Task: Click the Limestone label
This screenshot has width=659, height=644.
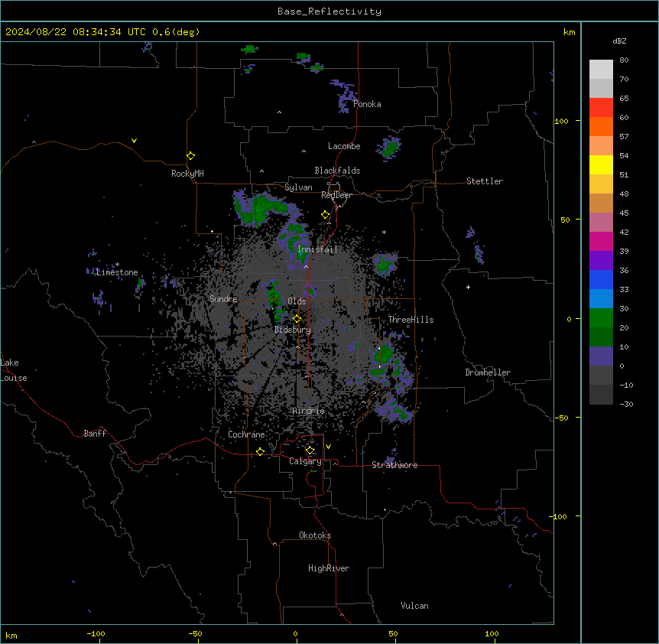Action: tap(117, 272)
